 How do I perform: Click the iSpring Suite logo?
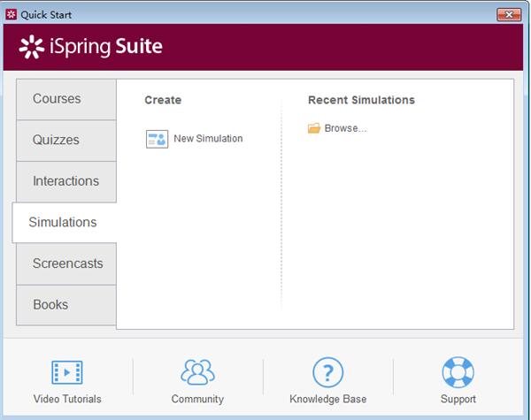pos(91,47)
